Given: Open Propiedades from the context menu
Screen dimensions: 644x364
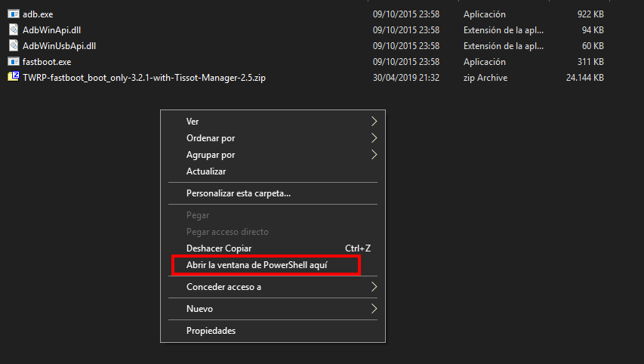Looking at the screenshot, I should (x=211, y=331).
